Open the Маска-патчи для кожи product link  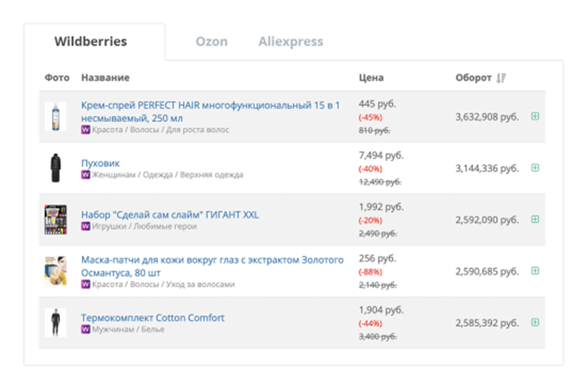pos(213,266)
